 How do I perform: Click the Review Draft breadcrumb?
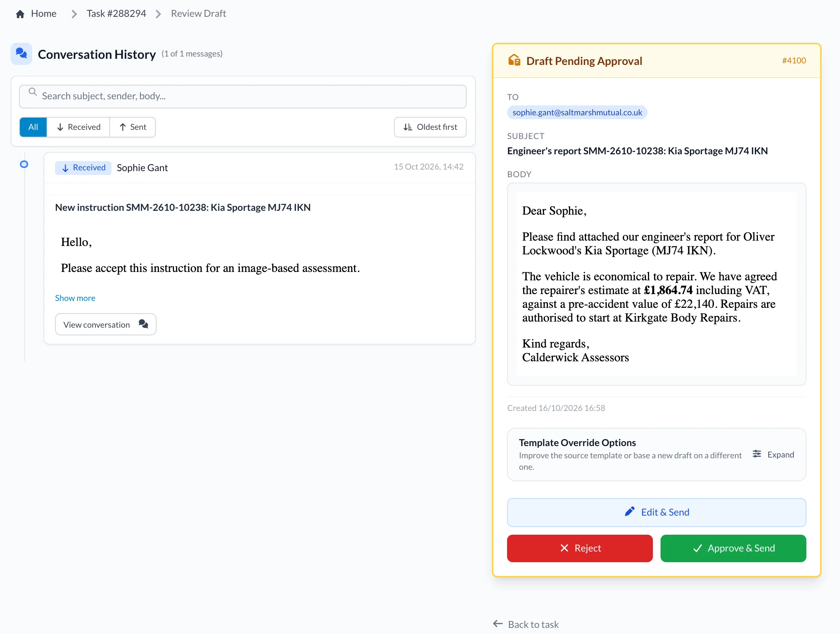coord(199,14)
